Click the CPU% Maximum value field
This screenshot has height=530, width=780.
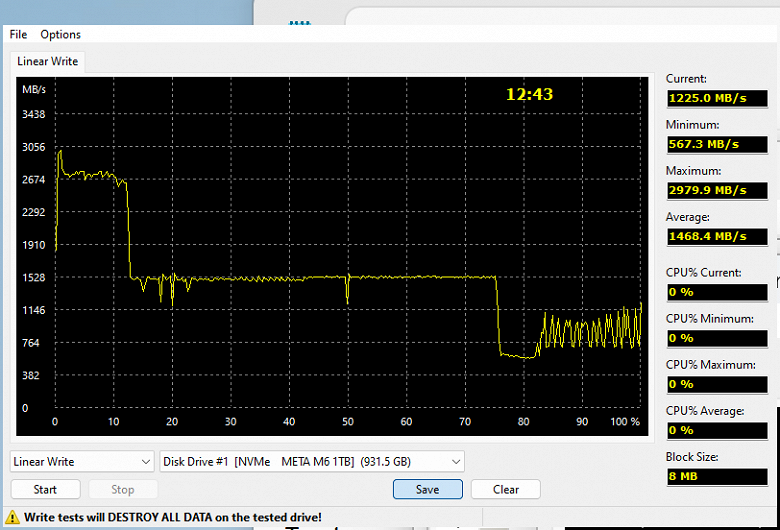pos(717,384)
